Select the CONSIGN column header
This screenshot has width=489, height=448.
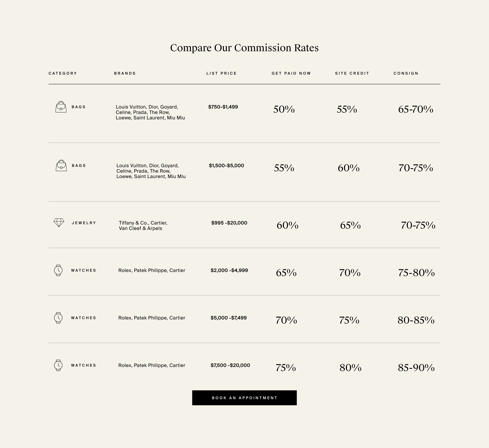click(x=406, y=73)
